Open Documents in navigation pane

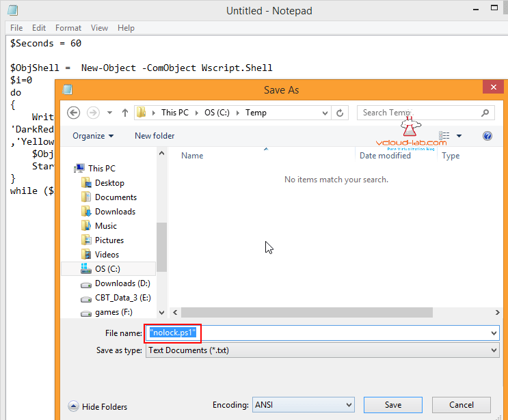point(116,197)
